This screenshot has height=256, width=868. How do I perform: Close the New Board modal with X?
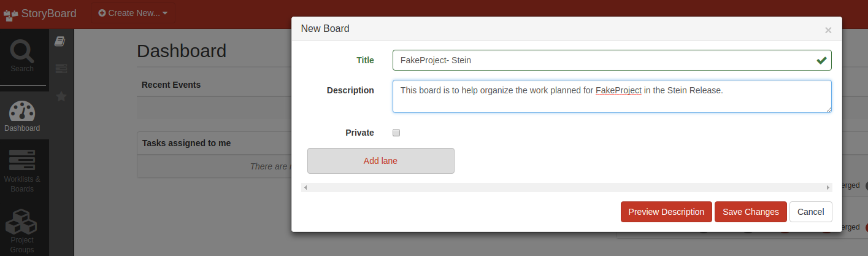828,30
